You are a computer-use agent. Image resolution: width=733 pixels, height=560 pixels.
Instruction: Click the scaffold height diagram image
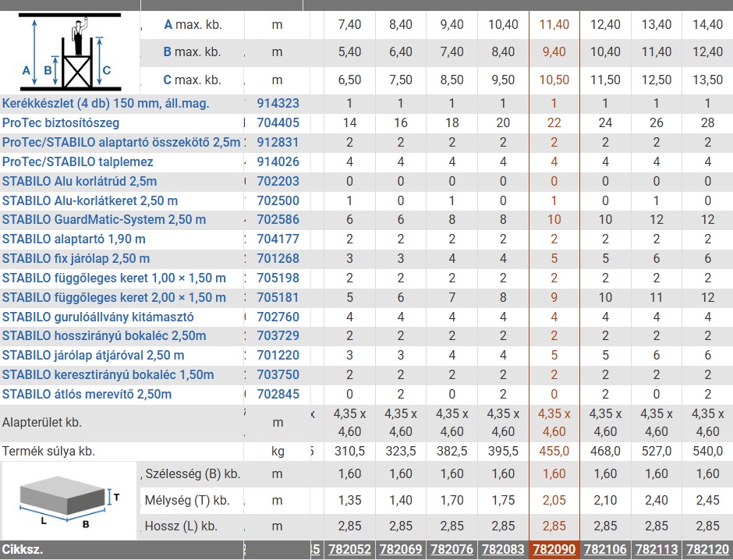[71, 52]
